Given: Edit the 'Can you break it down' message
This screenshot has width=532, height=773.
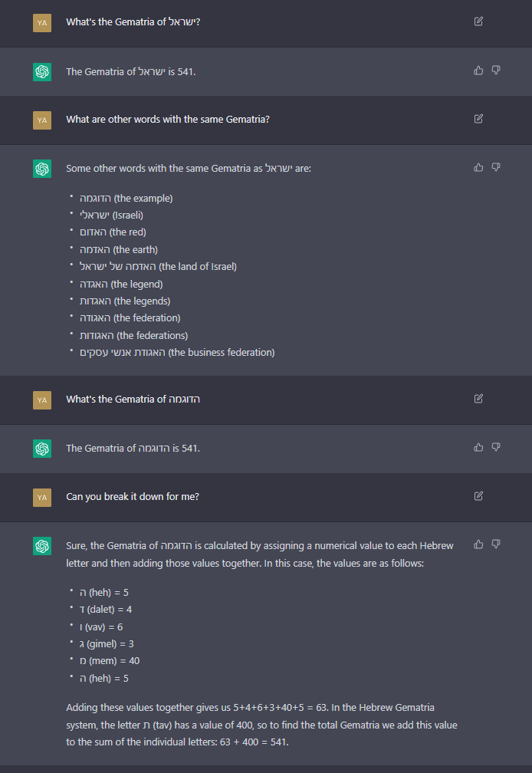Looking at the screenshot, I should point(478,496).
